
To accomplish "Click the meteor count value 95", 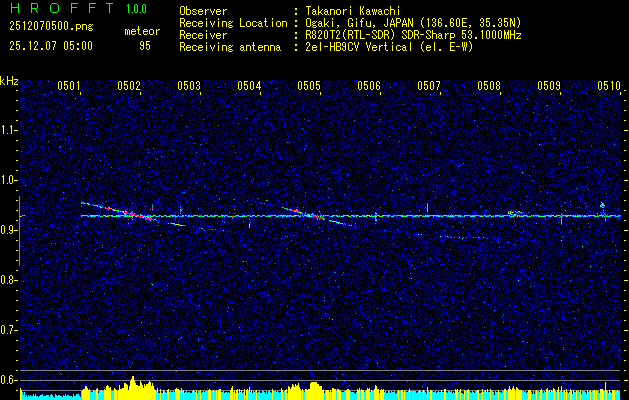I will click(x=145, y=45).
